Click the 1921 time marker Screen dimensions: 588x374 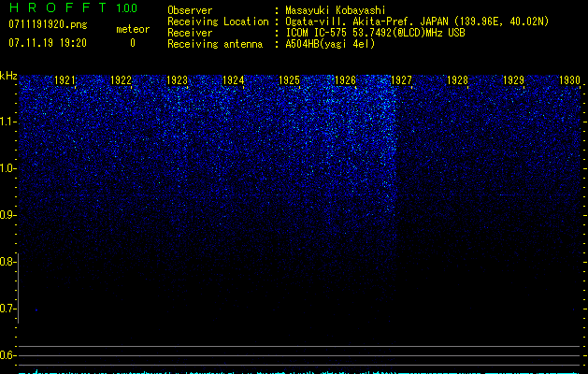tap(65, 80)
